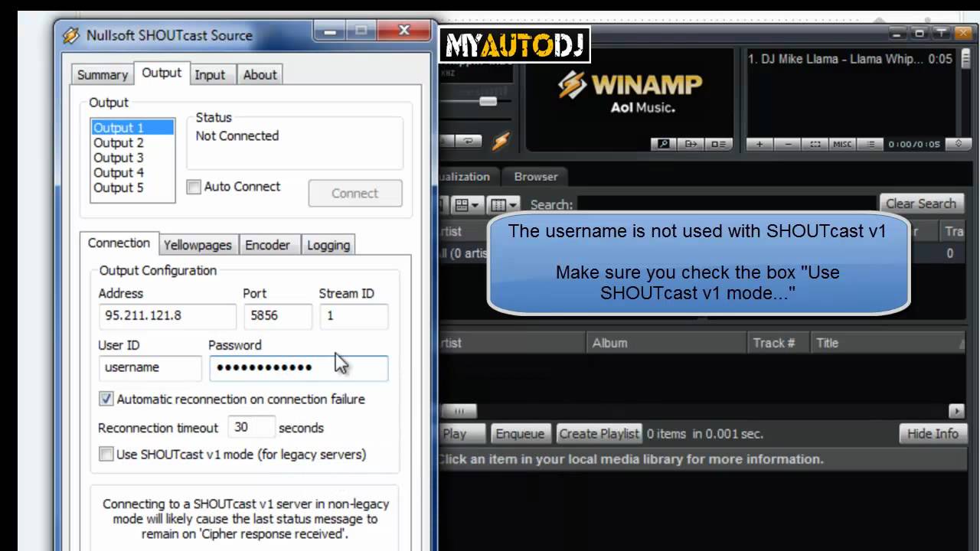980x551 pixels.
Task: Check Use SHOUTcast v1 mode checkbox
Action: [106, 454]
